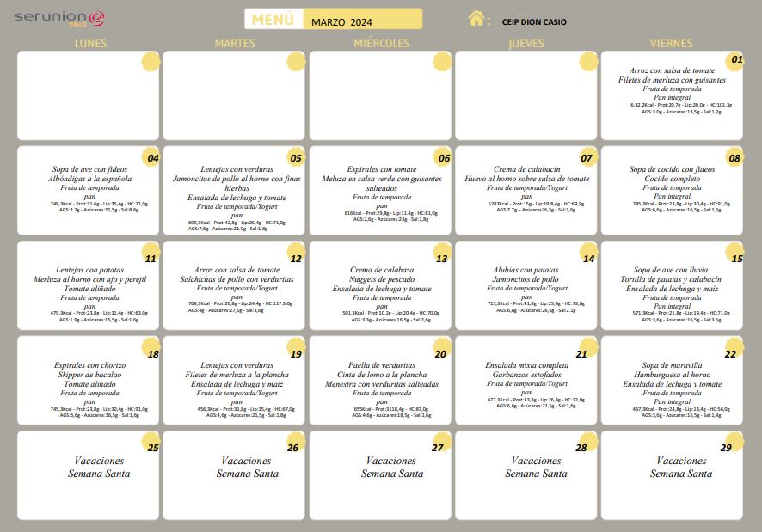Click the blank yellow badge under LUNES
762x532 pixels.
tap(151, 60)
